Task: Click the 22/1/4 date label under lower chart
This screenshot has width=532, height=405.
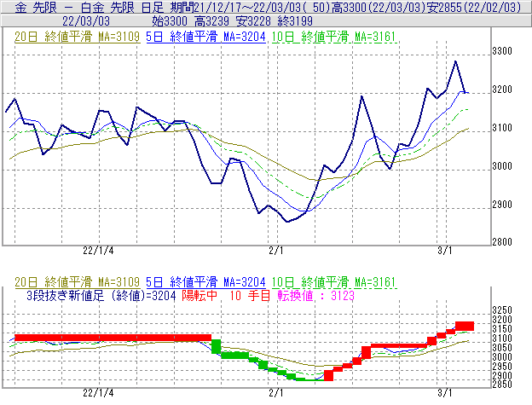Action: (98, 393)
